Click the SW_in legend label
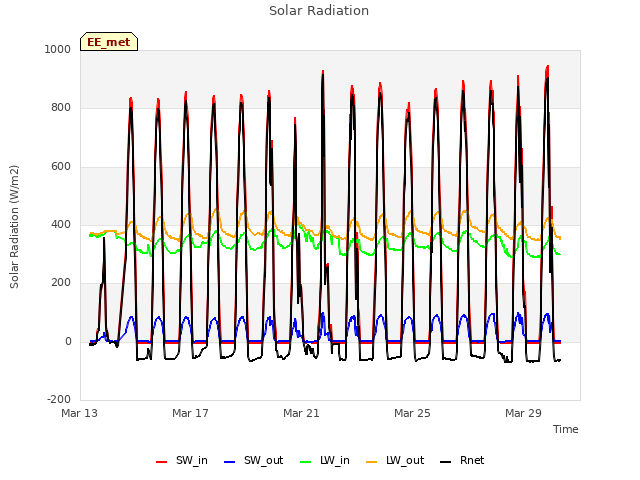 192,461
